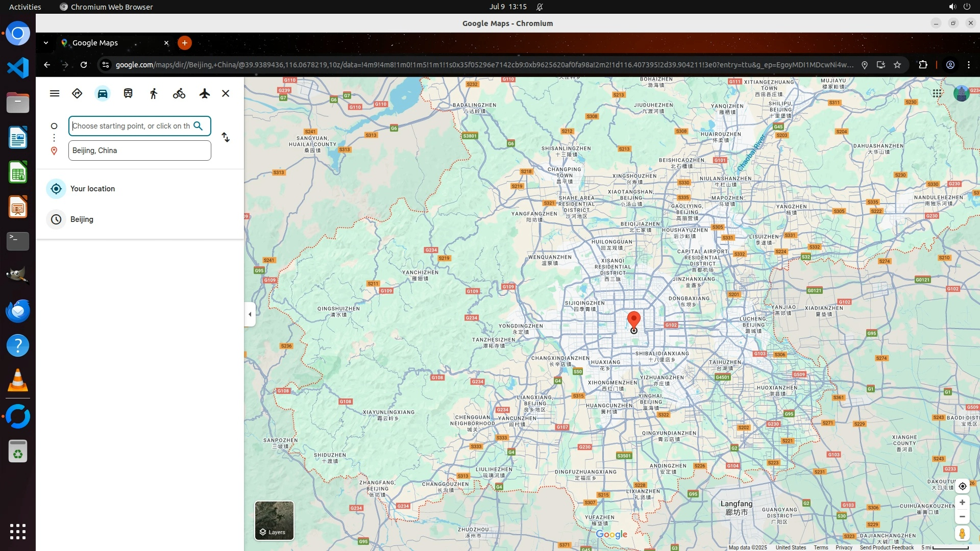
Task: Collapse the side panel arrow
Action: [x=250, y=314]
